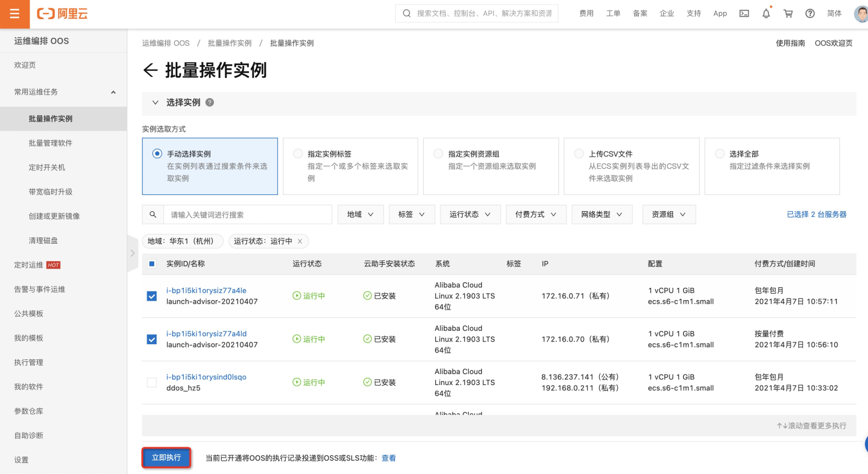Image resolution: width=868 pixels, height=474 pixels.
Task: Go back using the left arrow
Action: tap(150, 70)
